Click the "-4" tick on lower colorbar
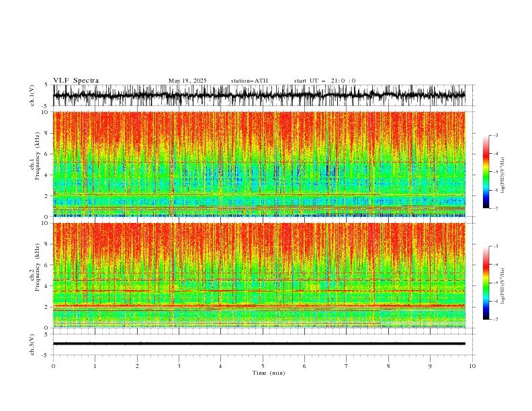This screenshot has height=411, width=532. 496,265
